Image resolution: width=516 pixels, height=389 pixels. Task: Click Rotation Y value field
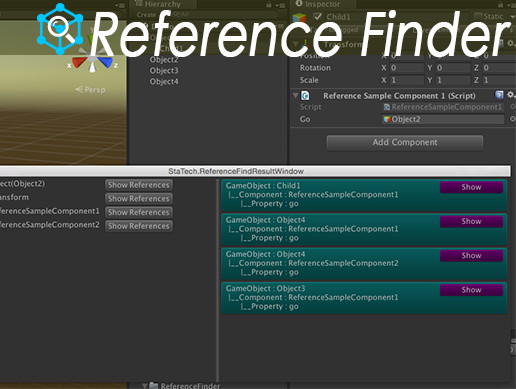pos(453,68)
